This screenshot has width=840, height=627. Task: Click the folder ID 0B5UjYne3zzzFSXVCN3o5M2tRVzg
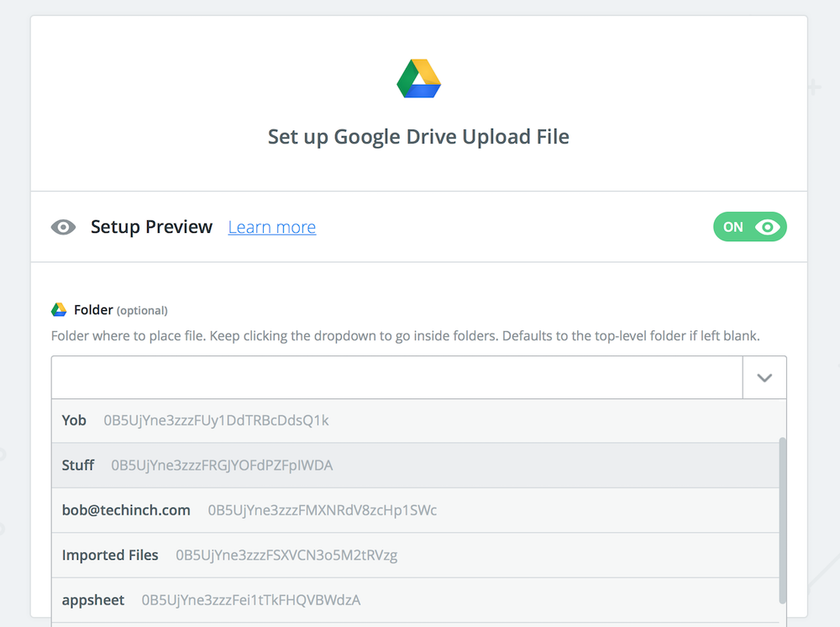286,556
